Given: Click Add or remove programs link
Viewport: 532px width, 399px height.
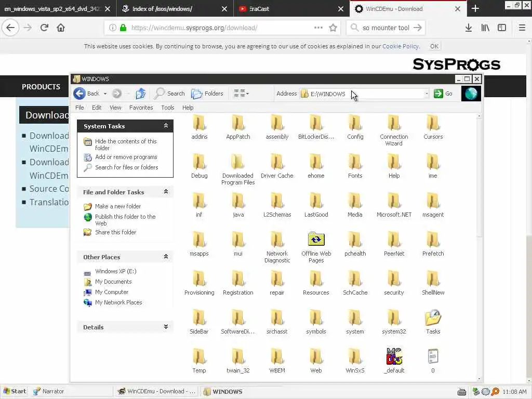Looking at the screenshot, I should 126,157.
